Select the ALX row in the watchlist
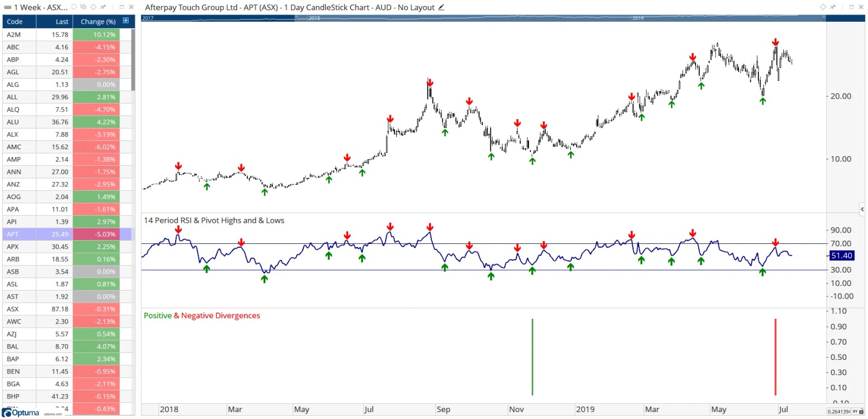This screenshot has height=419, width=868. coord(67,134)
